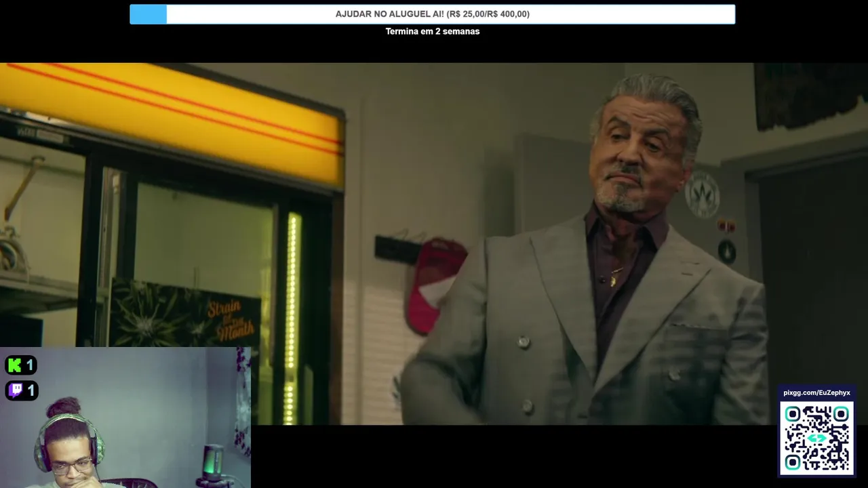Click the 'AJUDAR NO ALUGUEL AI!' goal text

(x=432, y=14)
